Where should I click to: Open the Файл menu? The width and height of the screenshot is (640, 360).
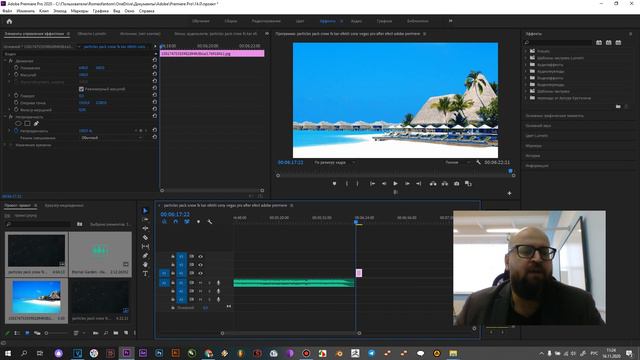(x=7, y=11)
